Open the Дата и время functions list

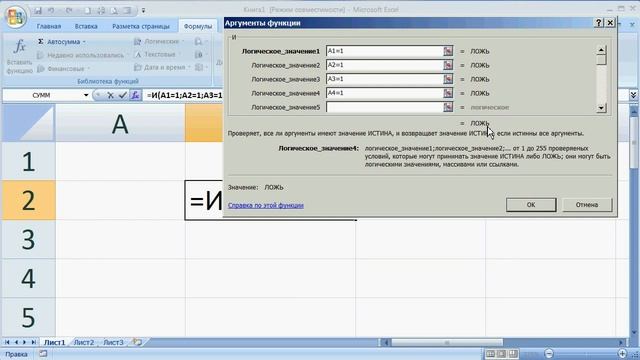click(x=162, y=67)
